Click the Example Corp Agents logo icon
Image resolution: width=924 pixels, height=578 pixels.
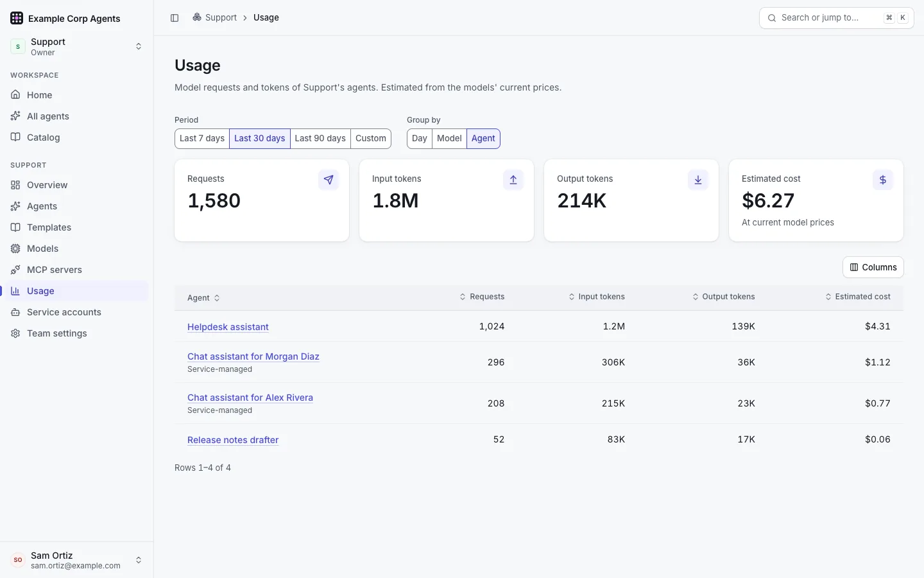click(17, 18)
